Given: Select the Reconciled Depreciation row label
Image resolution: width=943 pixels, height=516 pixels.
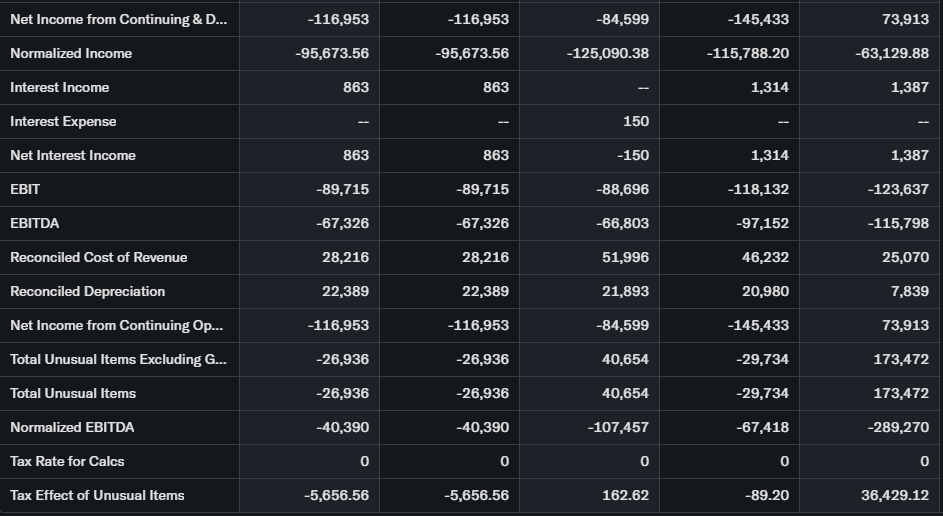Looking at the screenshot, I should click(88, 291).
